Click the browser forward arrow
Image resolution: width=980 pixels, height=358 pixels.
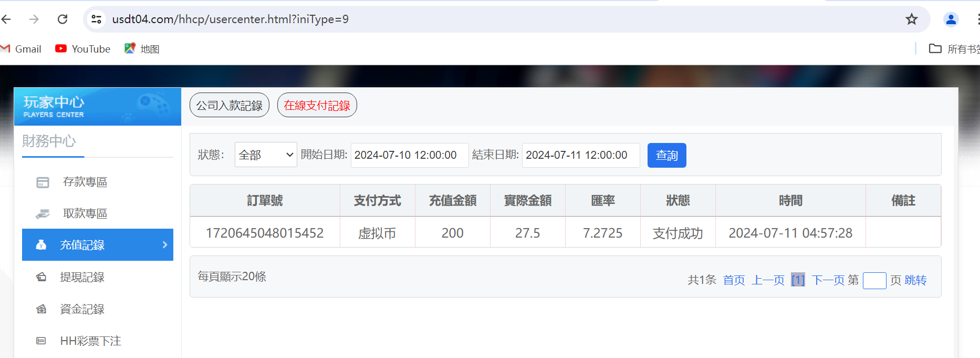[x=34, y=19]
